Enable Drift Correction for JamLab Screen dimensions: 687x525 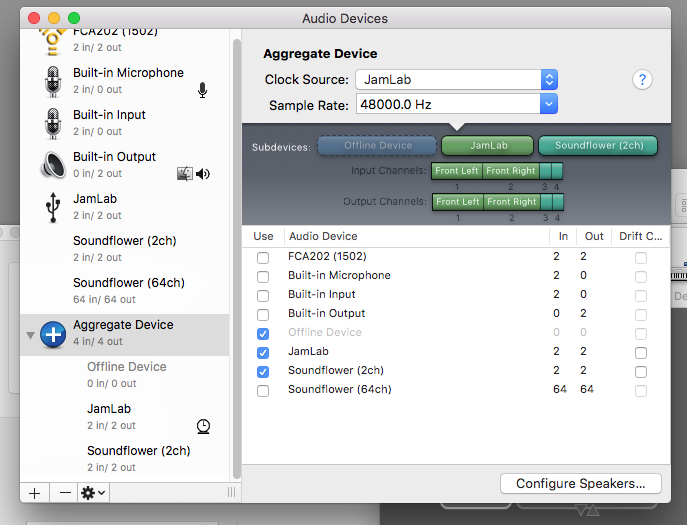[641, 353]
